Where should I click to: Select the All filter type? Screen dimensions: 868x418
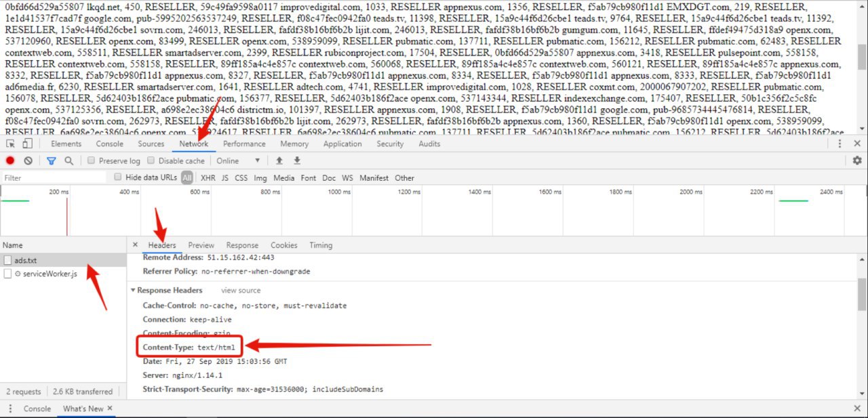click(187, 178)
